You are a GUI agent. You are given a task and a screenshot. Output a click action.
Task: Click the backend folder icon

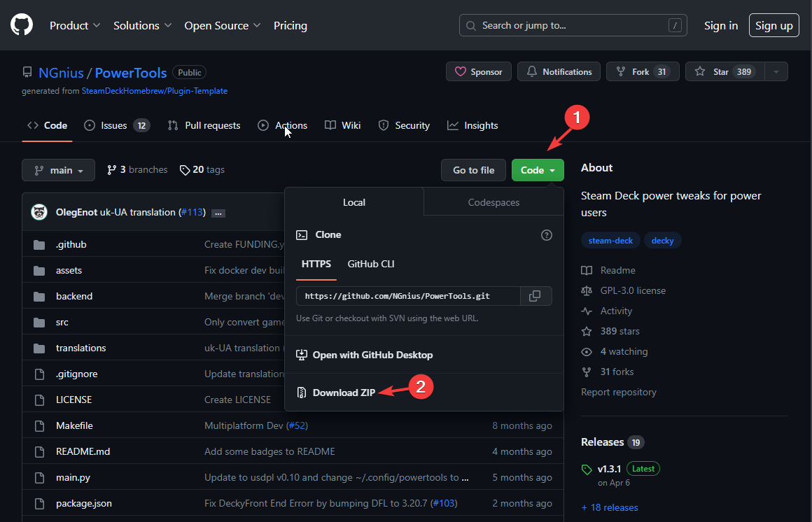(39, 296)
